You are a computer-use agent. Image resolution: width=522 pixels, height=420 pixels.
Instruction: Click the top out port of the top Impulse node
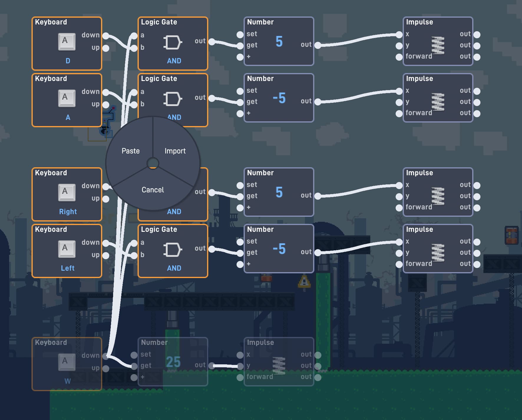click(477, 35)
